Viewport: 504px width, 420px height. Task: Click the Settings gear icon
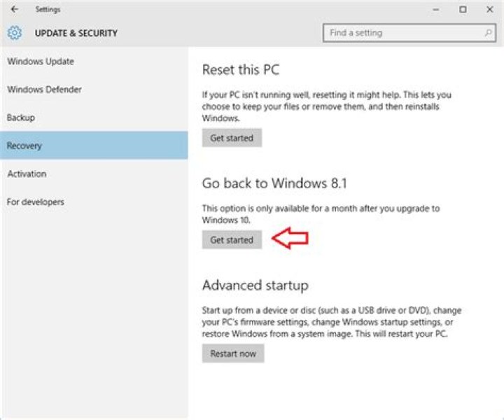(x=15, y=33)
